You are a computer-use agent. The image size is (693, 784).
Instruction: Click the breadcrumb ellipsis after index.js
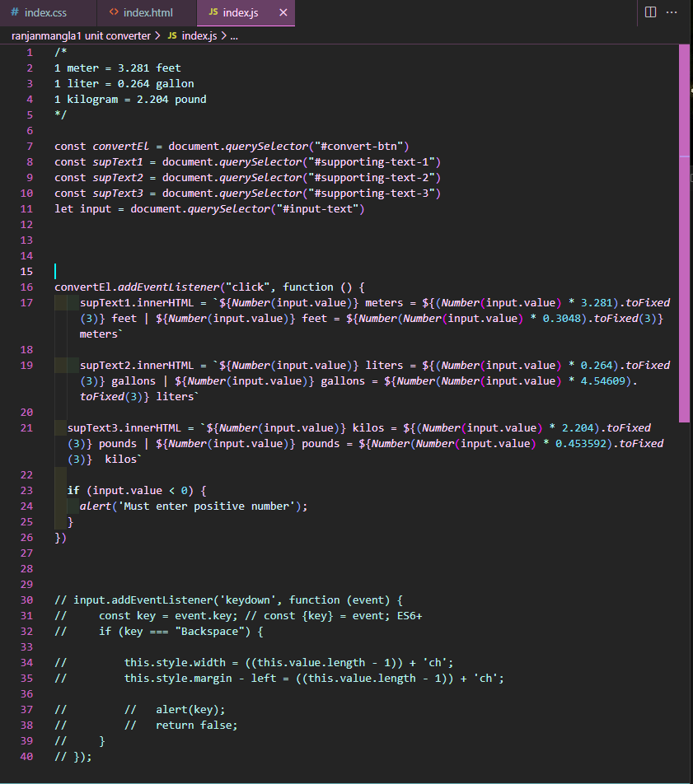click(235, 36)
